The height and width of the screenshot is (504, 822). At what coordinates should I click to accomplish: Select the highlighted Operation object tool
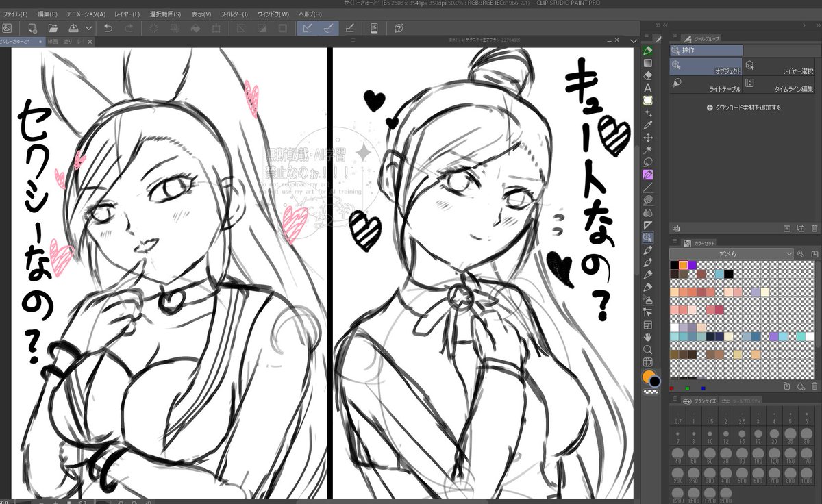point(647,238)
